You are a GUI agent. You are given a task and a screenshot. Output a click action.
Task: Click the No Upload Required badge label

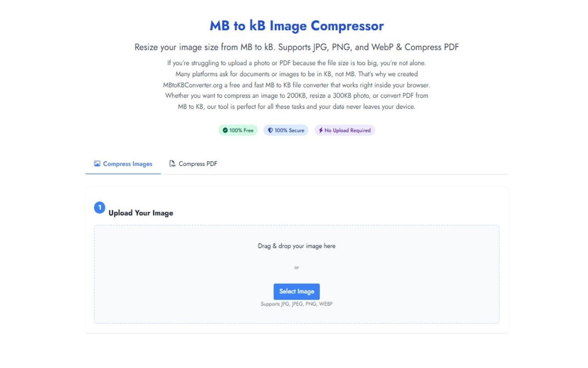coord(345,131)
